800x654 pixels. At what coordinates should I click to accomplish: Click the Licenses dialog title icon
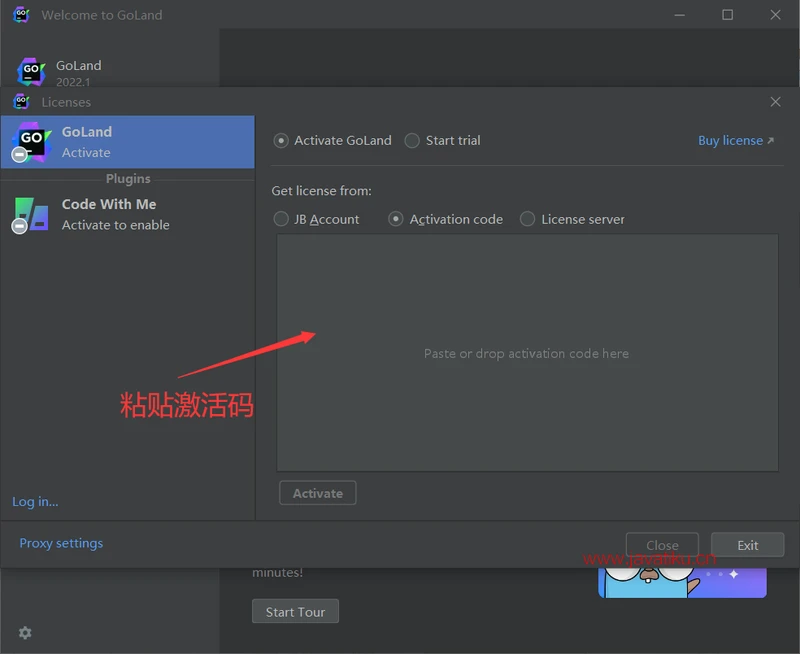21,102
